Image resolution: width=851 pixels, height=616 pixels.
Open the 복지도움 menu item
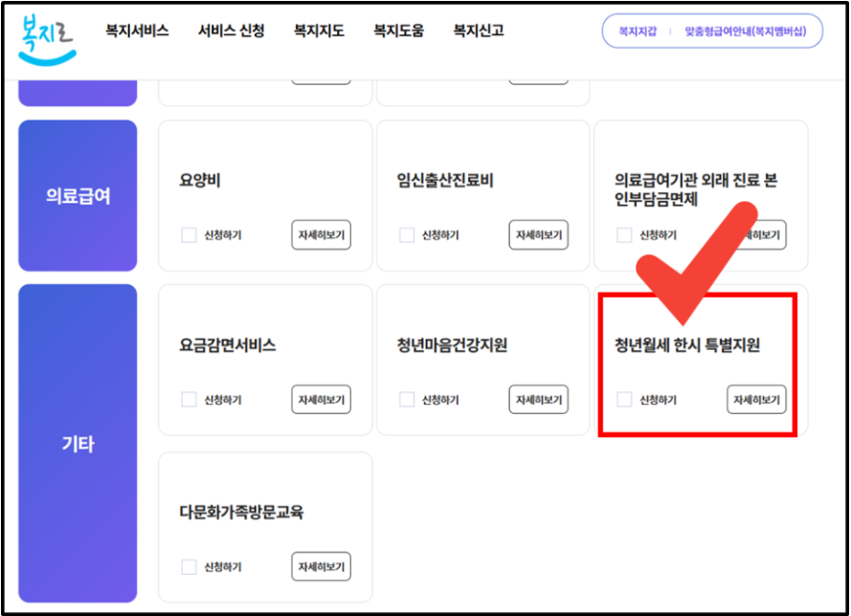click(396, 31)
